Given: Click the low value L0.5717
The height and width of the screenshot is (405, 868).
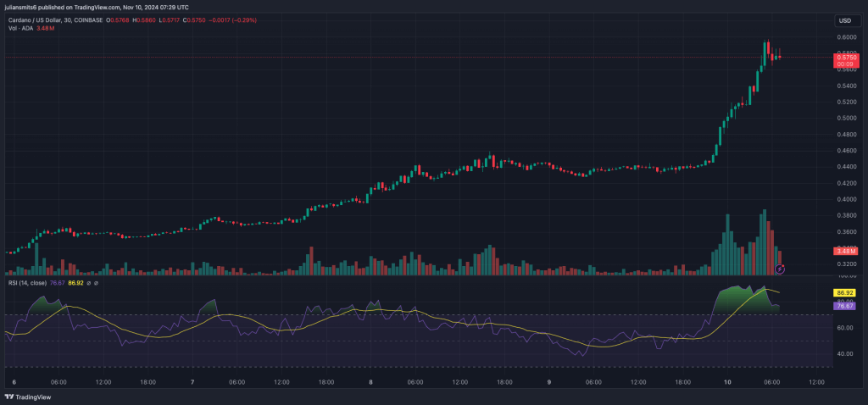Looking at the screenshot, I should 169,20.
